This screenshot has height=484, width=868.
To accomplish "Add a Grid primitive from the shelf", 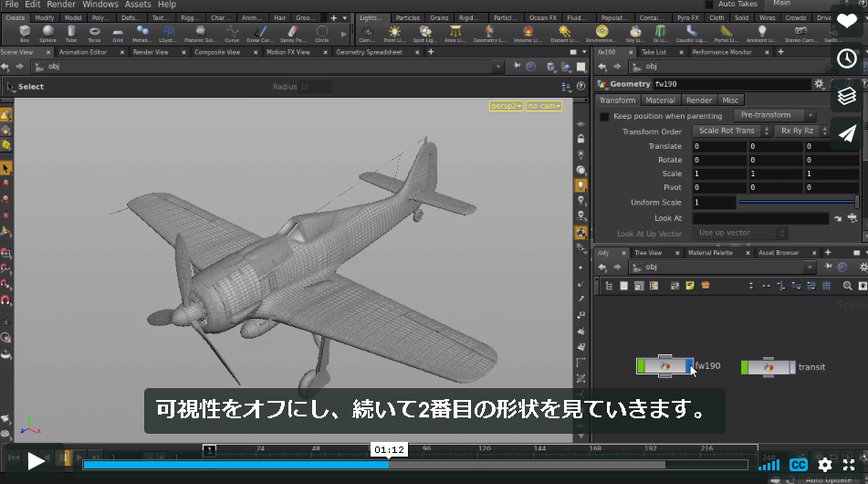I will click(x=118, y=33).
